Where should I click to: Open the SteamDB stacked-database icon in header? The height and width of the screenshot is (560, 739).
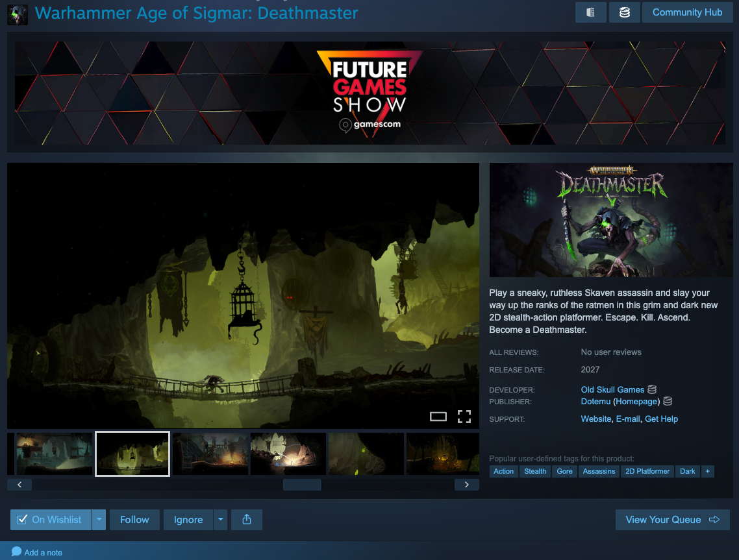coord(624,12)
